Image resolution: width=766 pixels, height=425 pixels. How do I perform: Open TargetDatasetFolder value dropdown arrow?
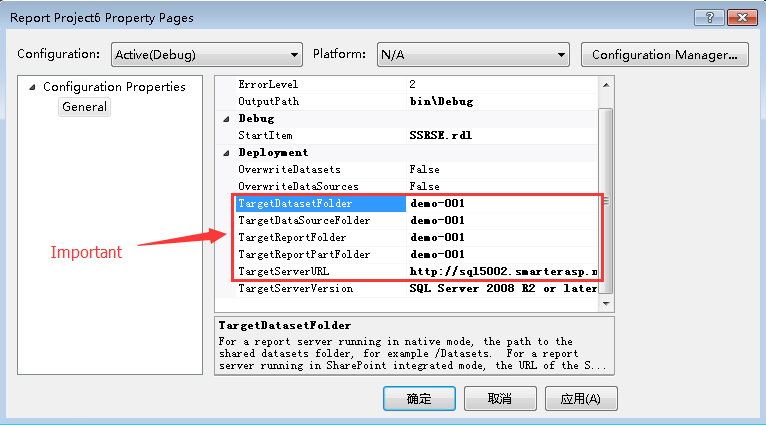tap(592, 203)
